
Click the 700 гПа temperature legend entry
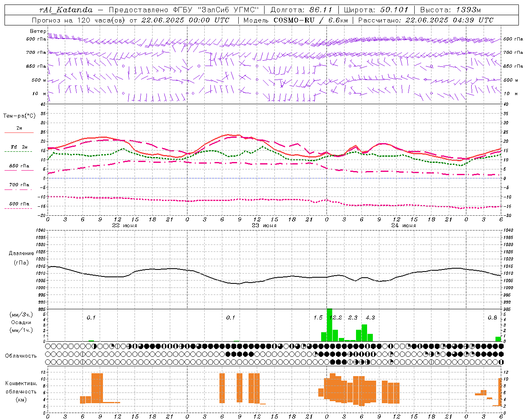[x=19, y=185]
